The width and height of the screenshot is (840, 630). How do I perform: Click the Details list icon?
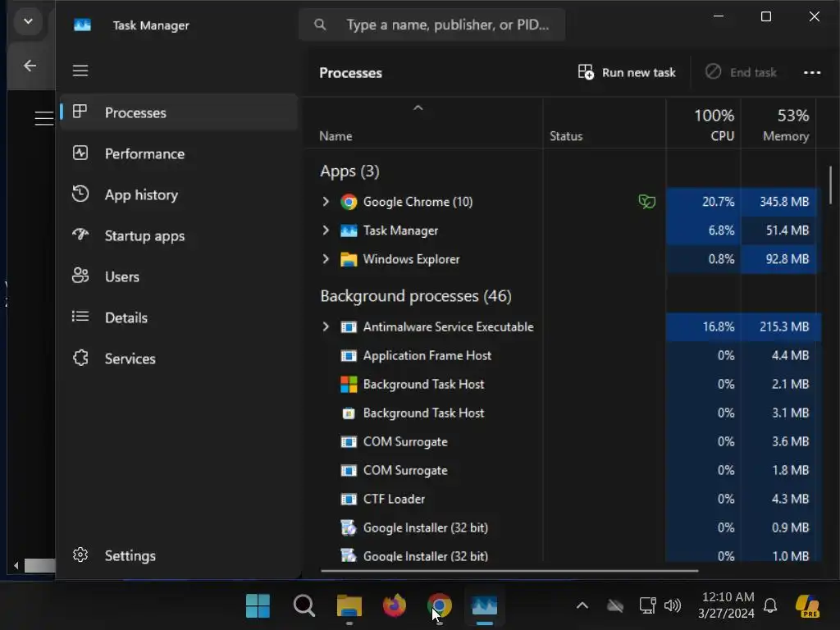point(80,317)
